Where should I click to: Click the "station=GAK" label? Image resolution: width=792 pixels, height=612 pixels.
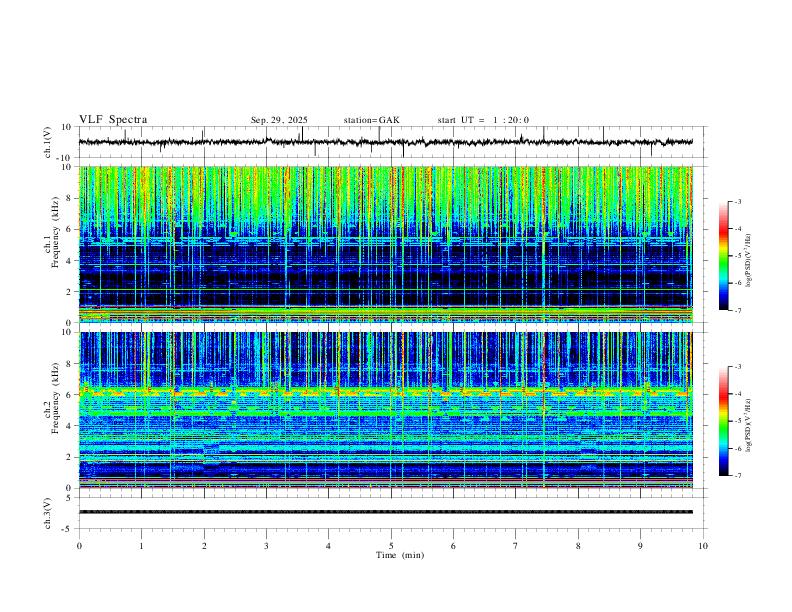click(x=371, y=120)
